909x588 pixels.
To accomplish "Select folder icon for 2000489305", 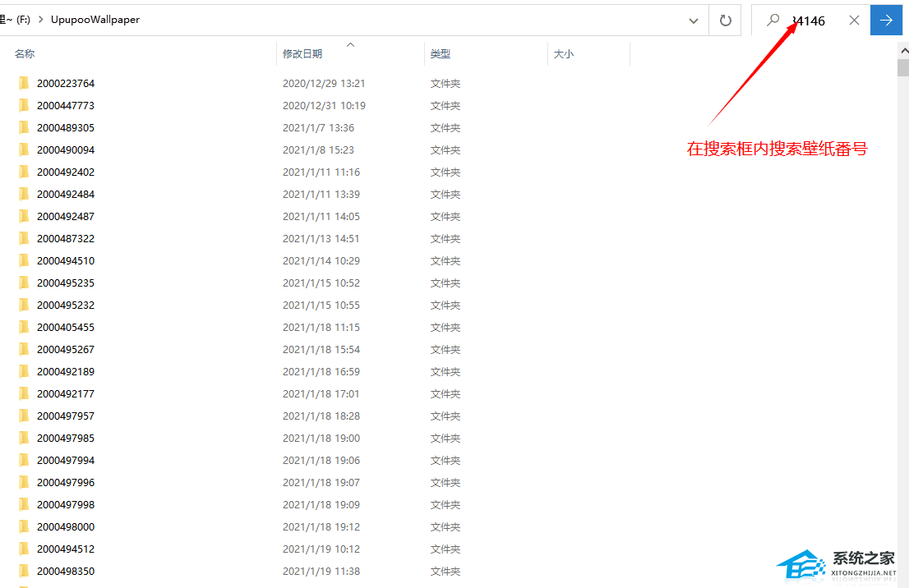I will click(24, 127).
